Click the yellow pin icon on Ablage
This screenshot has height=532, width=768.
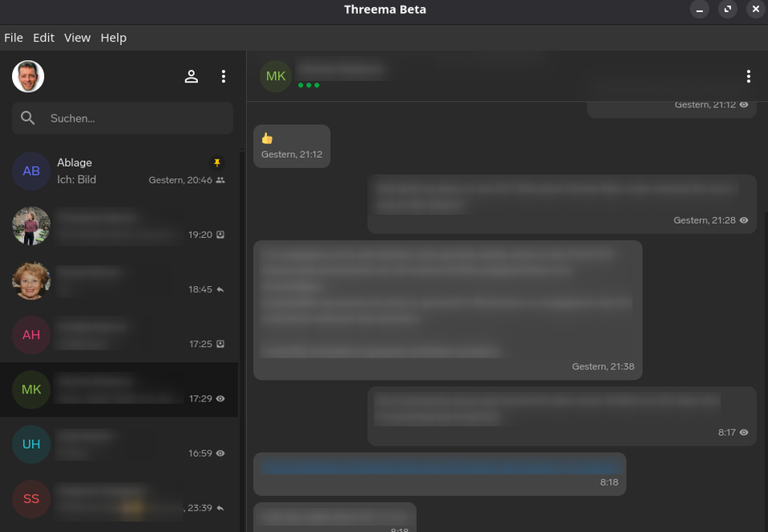pos(217,163)
